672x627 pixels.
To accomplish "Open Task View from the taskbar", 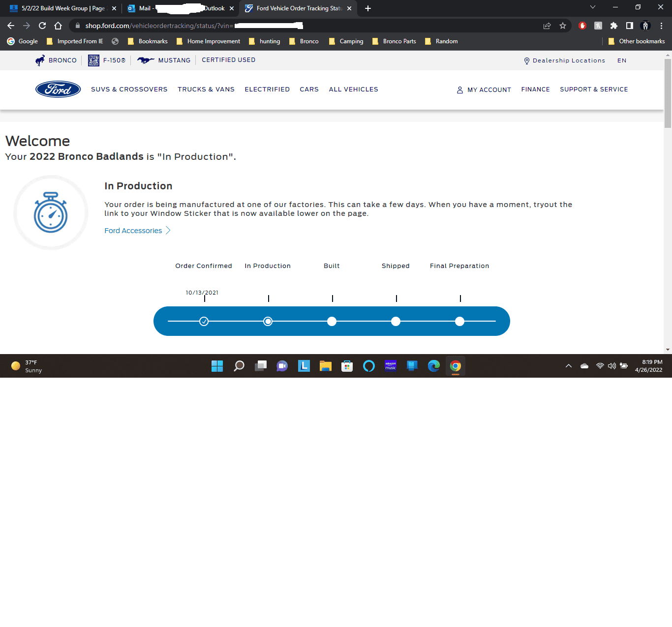I will (261, 366).
